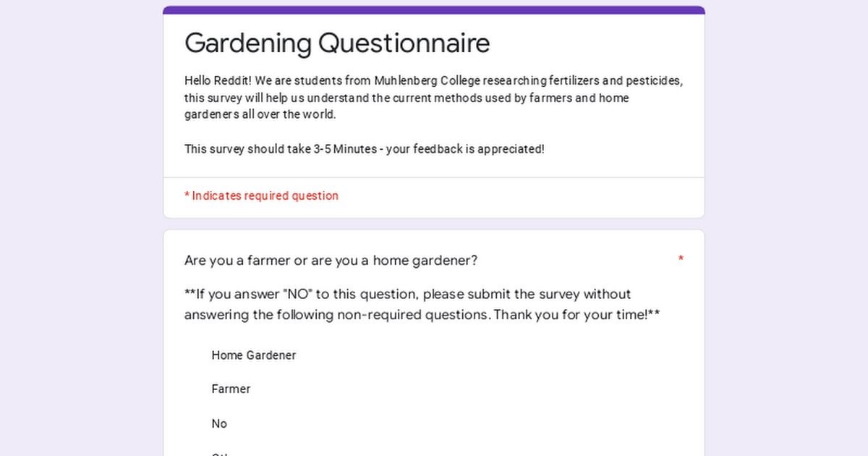Choose the Farmer answer option

click(x=231, y=389)
